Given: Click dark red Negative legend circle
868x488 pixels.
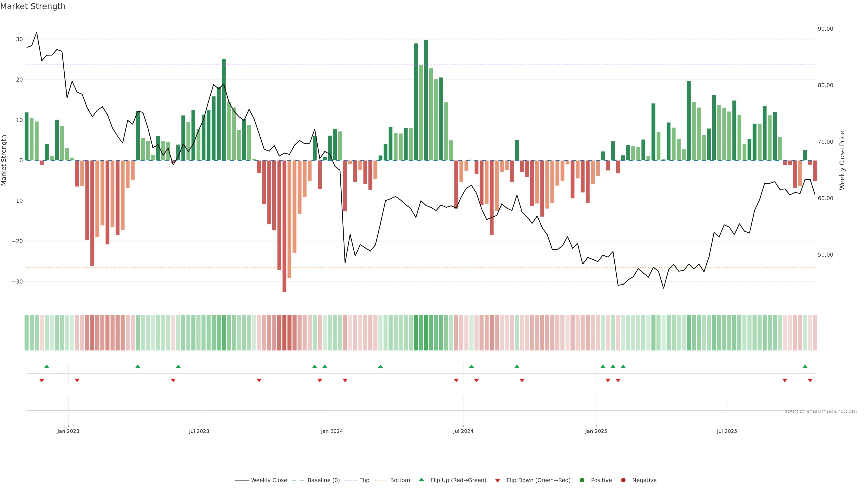Looking at the screenshot, I should (x=623, y=480).
